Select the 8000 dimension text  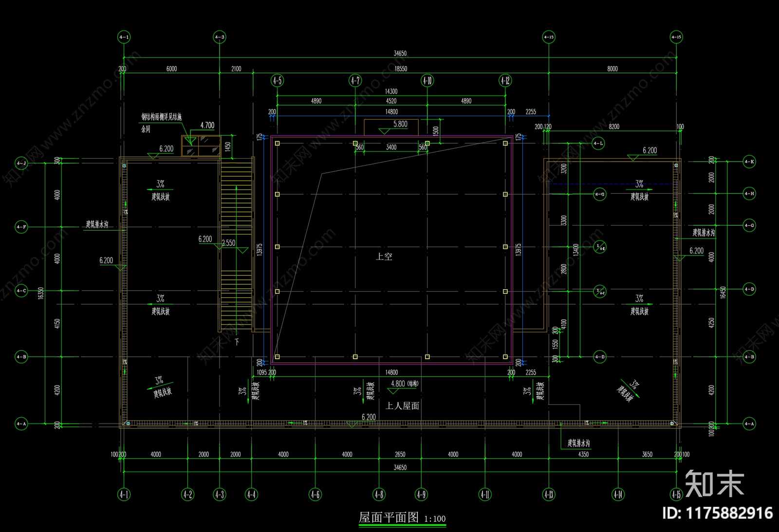pos(612,69)
